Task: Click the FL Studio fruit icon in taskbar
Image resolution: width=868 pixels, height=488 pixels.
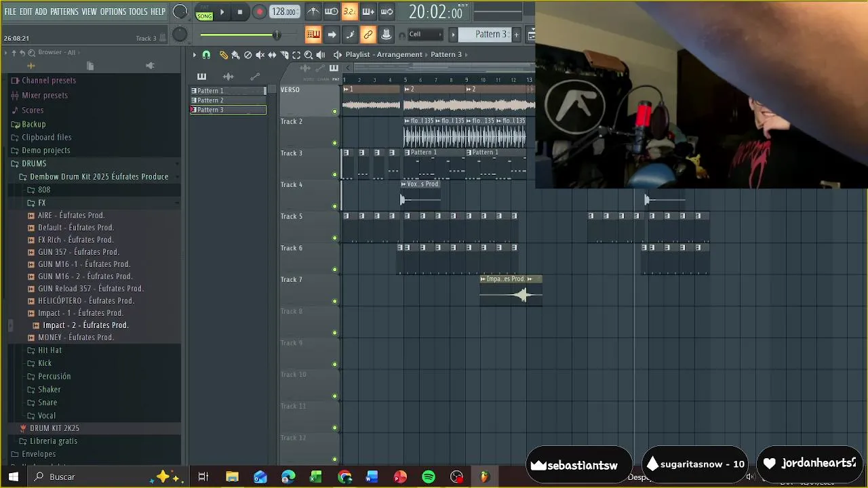Action: [484, 477]
